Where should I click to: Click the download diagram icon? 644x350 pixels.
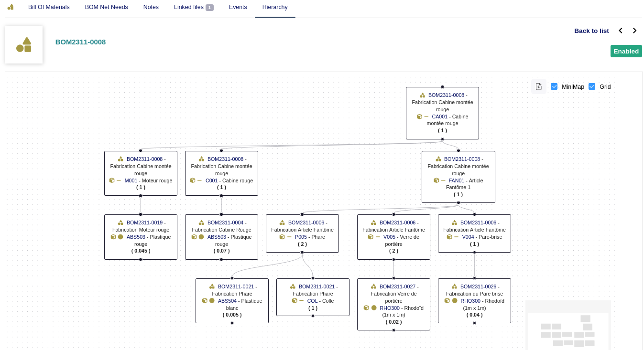(x=538, y=86)
